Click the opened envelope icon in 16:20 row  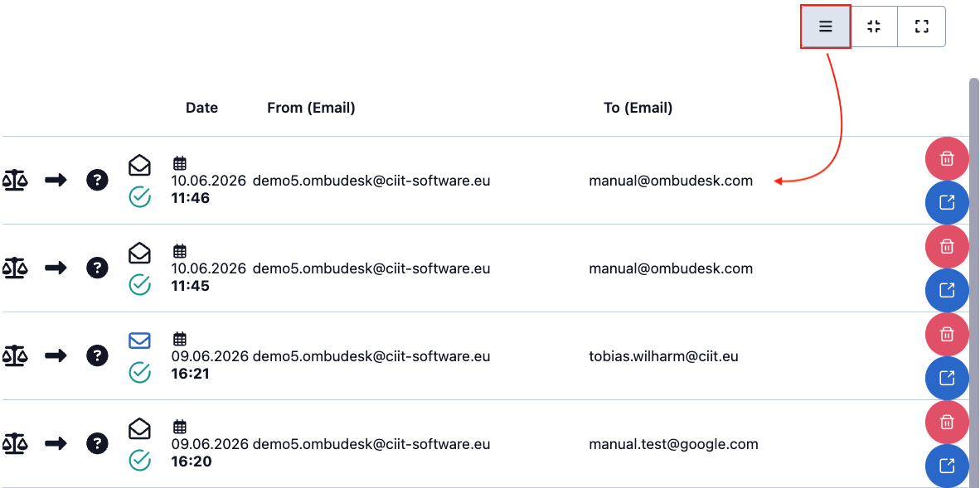[139, 428]
